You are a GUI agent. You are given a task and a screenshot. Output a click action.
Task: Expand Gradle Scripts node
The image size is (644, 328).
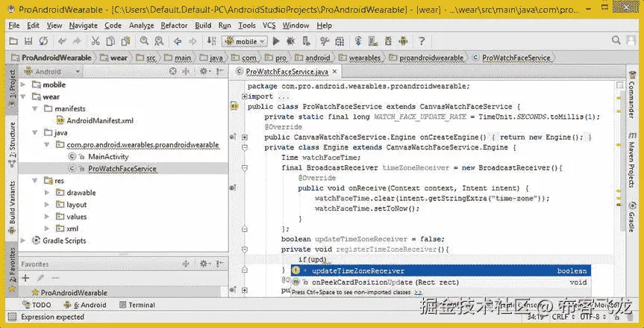click(23, 241)
